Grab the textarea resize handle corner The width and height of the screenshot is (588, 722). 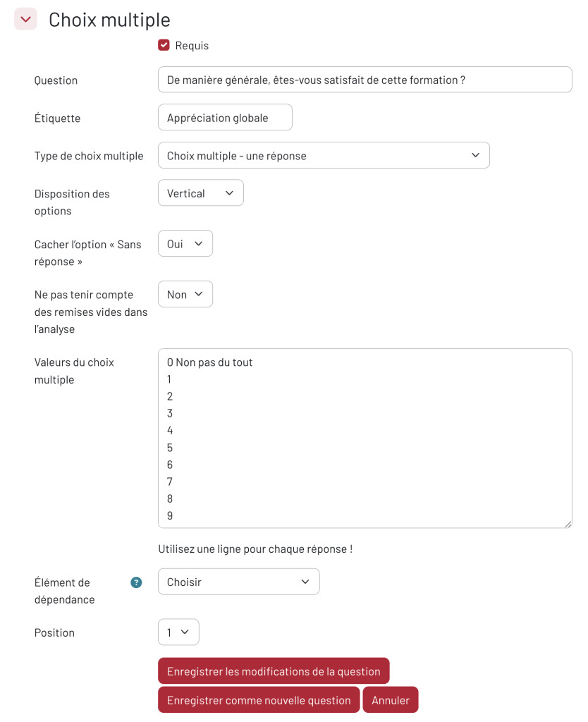pyautogui.click(x=568, y=524)
